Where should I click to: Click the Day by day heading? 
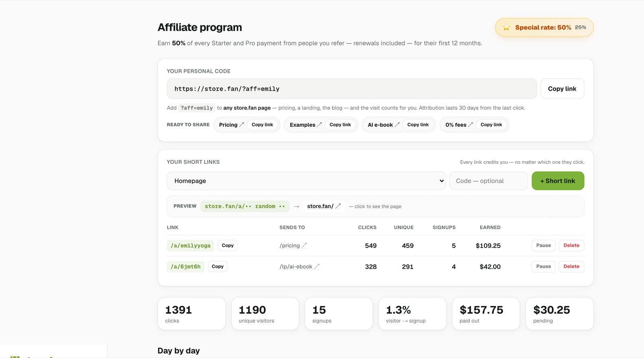[179, 351]
